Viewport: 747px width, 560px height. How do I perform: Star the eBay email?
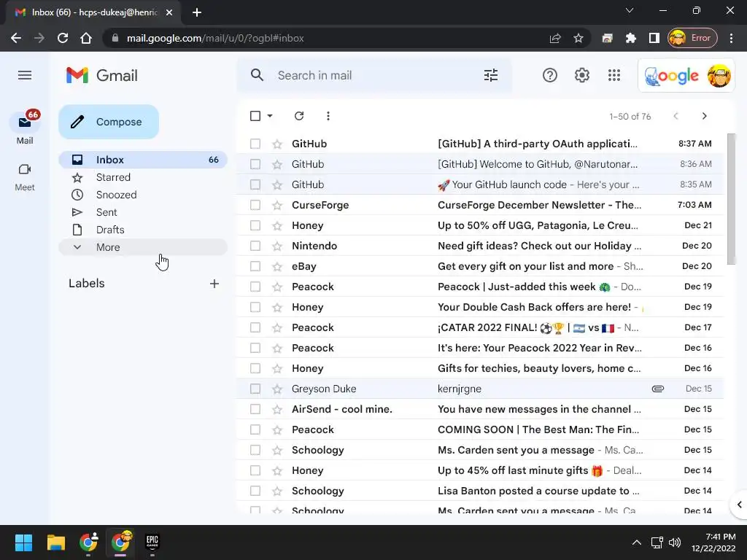277,267
